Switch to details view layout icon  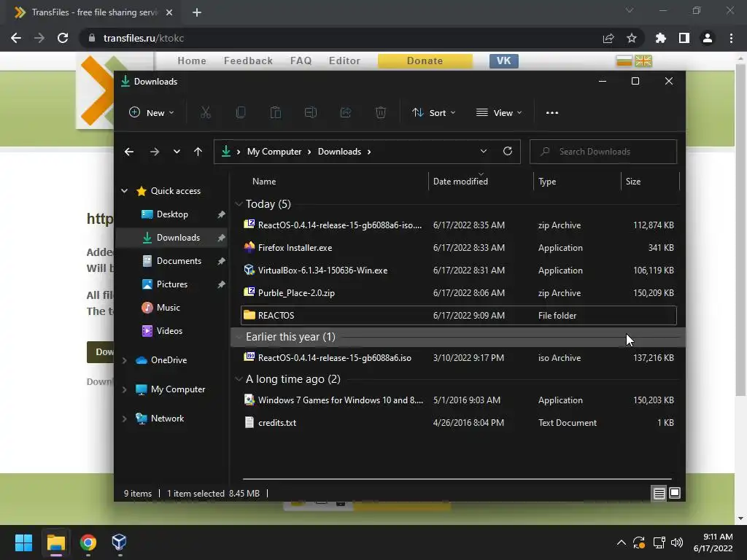[x=659, y=494]
